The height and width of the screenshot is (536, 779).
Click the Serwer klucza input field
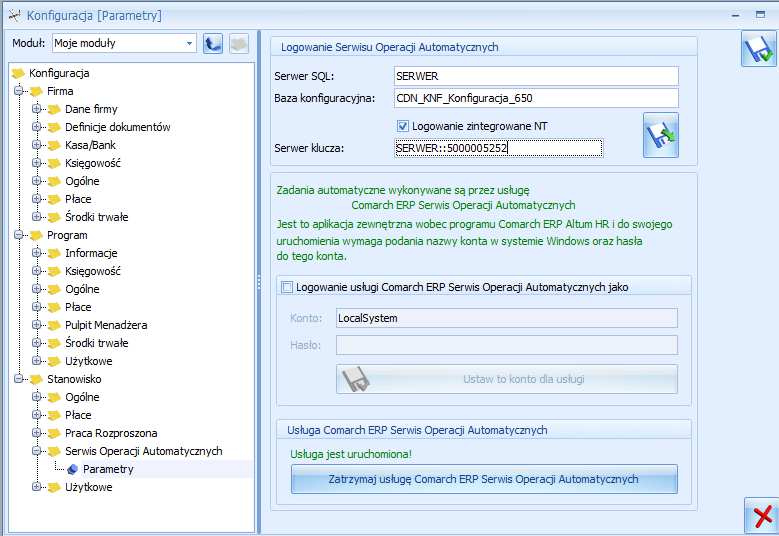coord(499,148)
